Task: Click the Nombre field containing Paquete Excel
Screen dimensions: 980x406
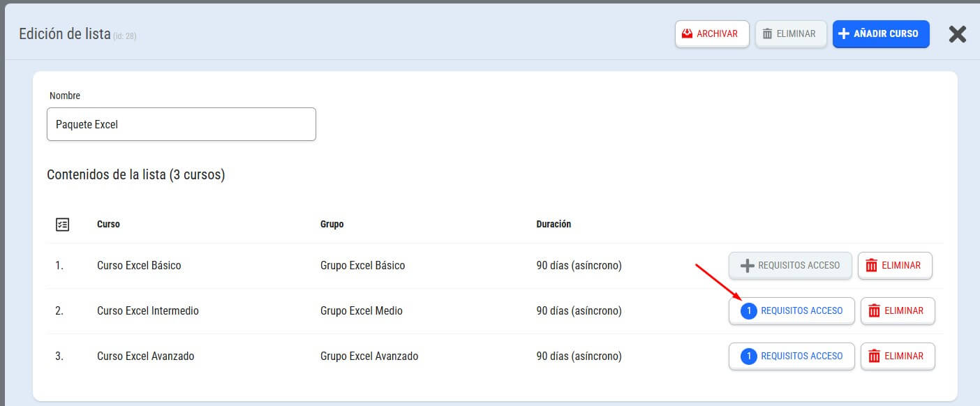Action: pyautogui.click(x=181, y=124)
